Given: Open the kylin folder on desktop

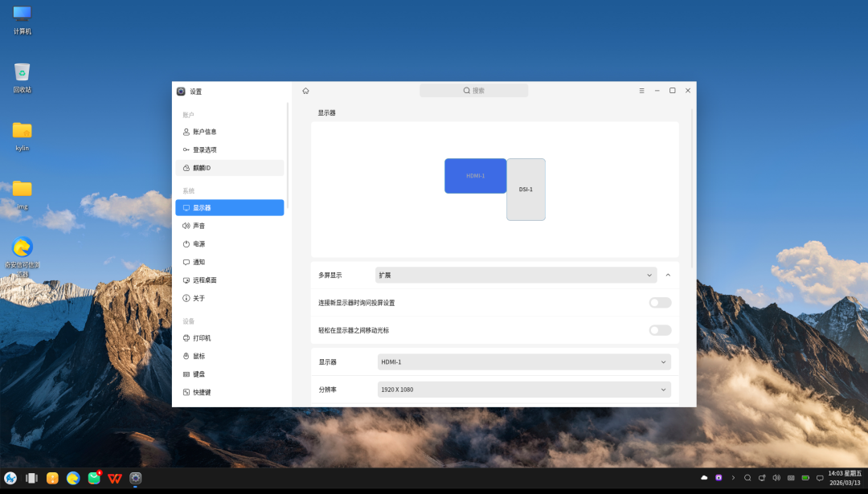Looking at the screenshot, I should 23,137.
